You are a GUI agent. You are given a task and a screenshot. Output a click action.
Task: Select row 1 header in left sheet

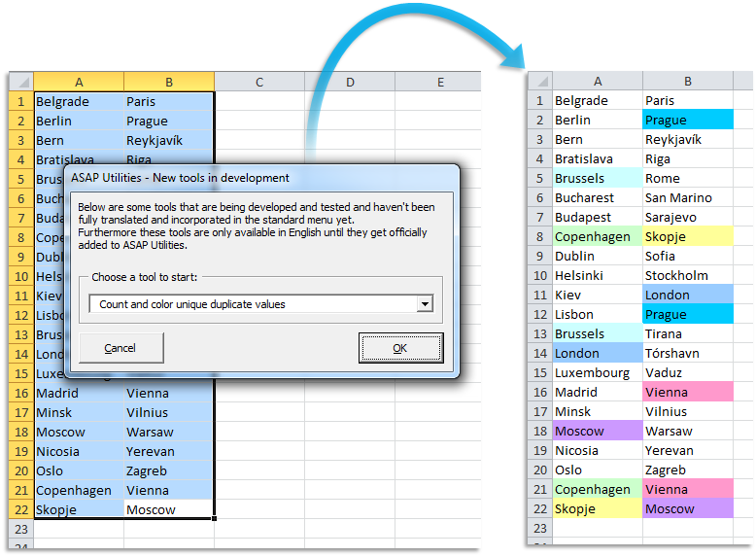(x=21, y=101)
